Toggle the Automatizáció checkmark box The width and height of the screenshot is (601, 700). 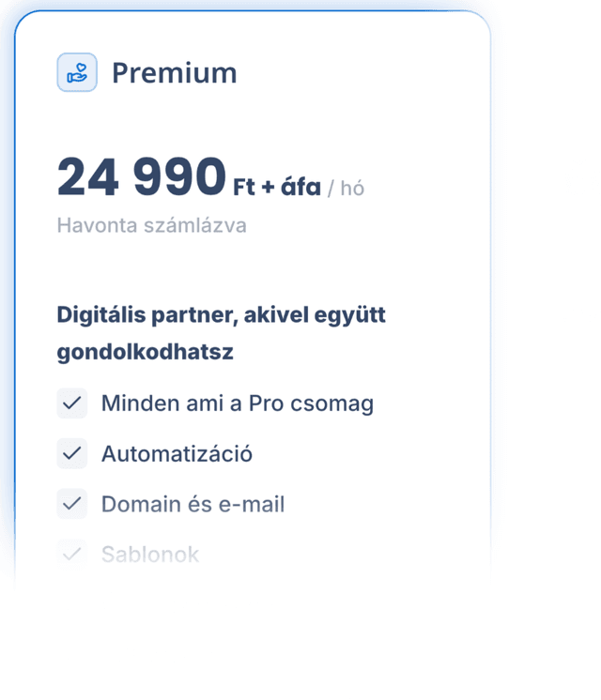click(72, 454)
